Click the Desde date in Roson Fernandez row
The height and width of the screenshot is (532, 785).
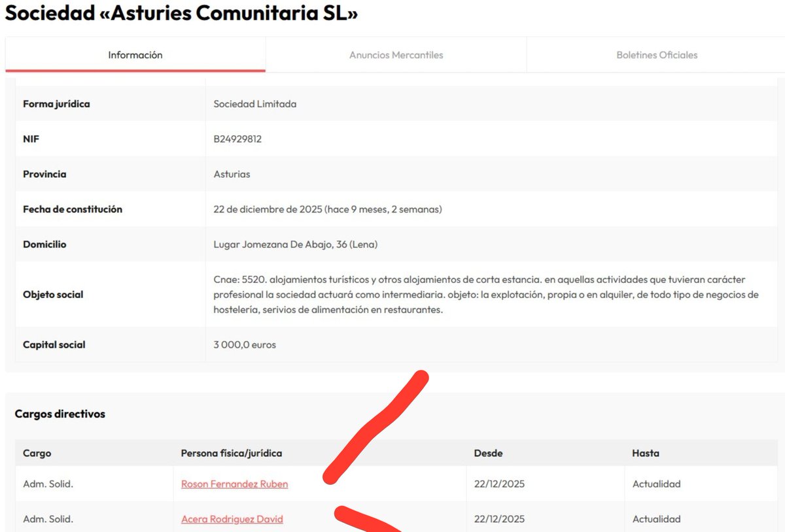point(499,484)
